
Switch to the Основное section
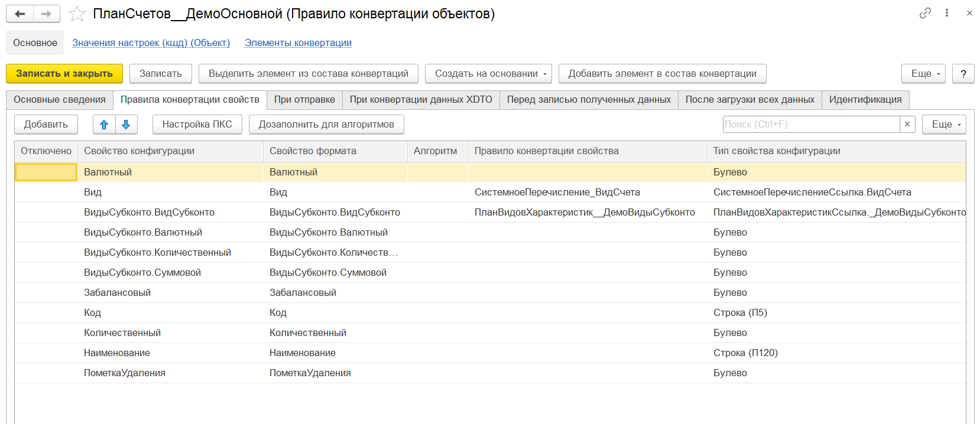click(35, 43)
